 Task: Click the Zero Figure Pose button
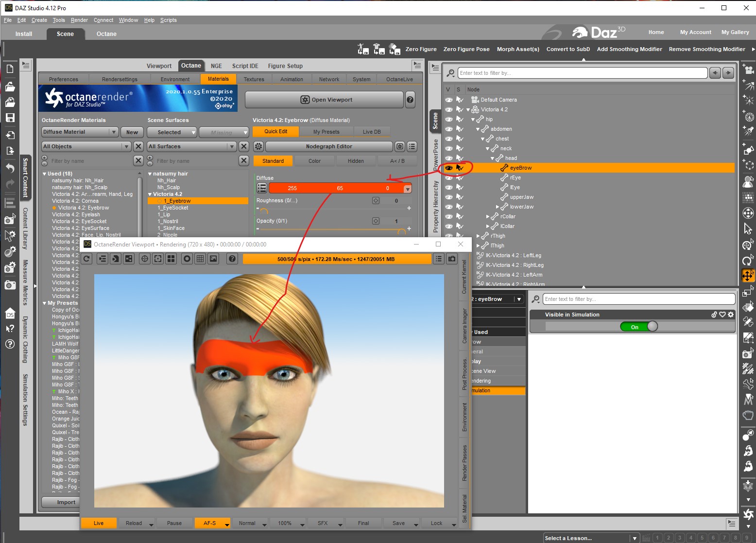(x=466, y=49)
